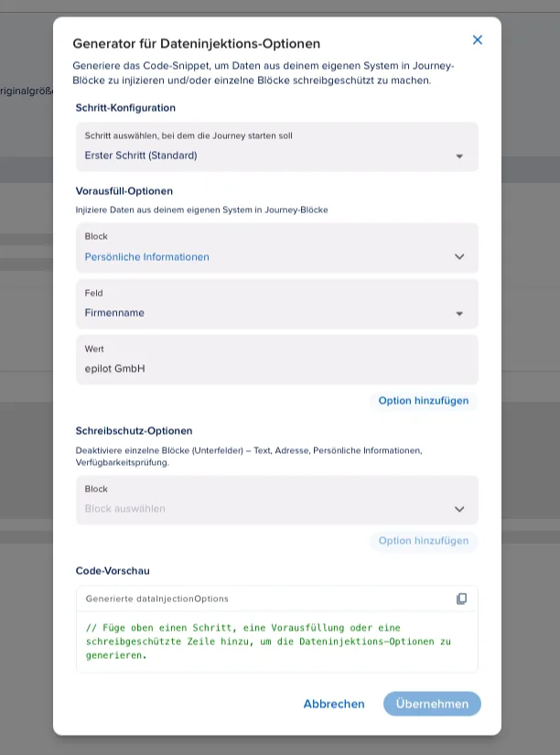
Task: Copy generated dataInjectionOptions code to clipboard
Action: 461,599
